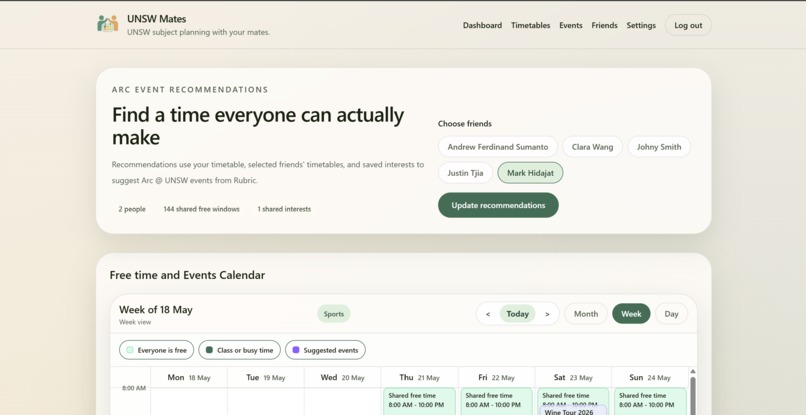Click the Wed 20 May column header

[x=342, y=377]
